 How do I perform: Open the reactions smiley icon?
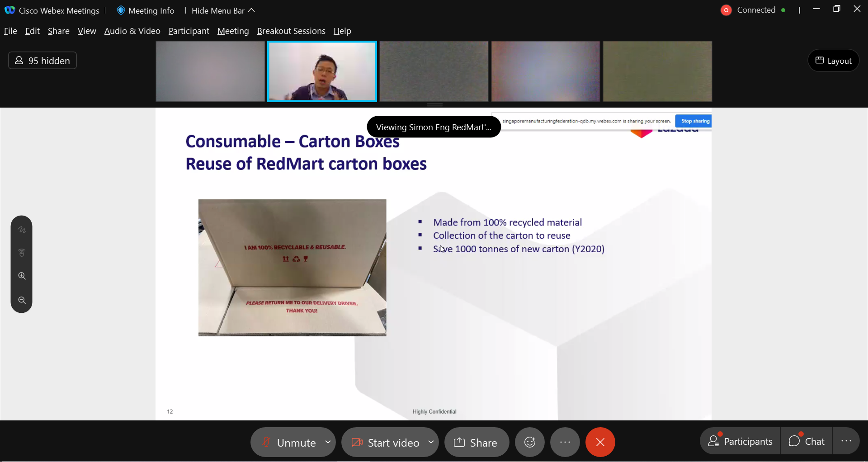[530, 442]
